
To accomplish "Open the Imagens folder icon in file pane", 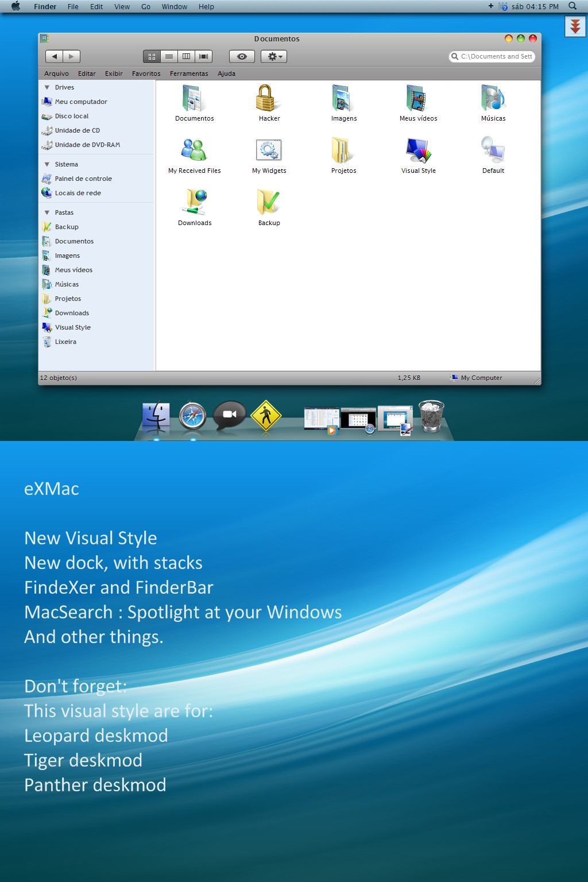I will (x=342, y=98).
